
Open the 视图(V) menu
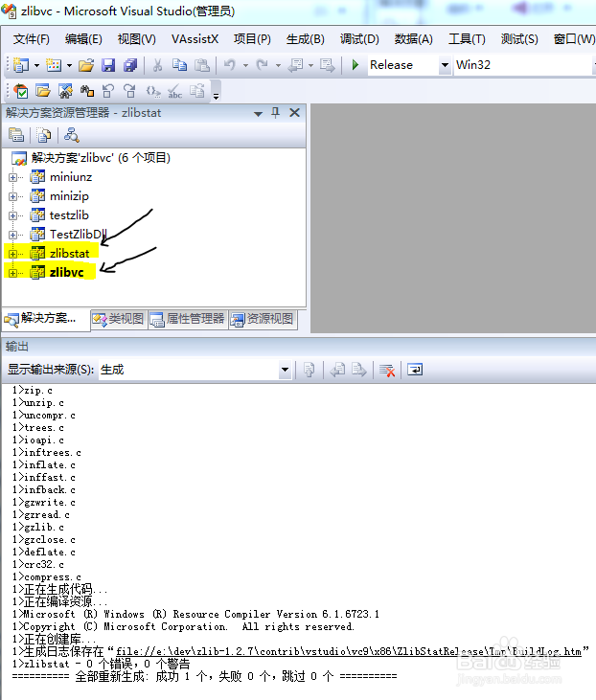[x=137, y=39]
